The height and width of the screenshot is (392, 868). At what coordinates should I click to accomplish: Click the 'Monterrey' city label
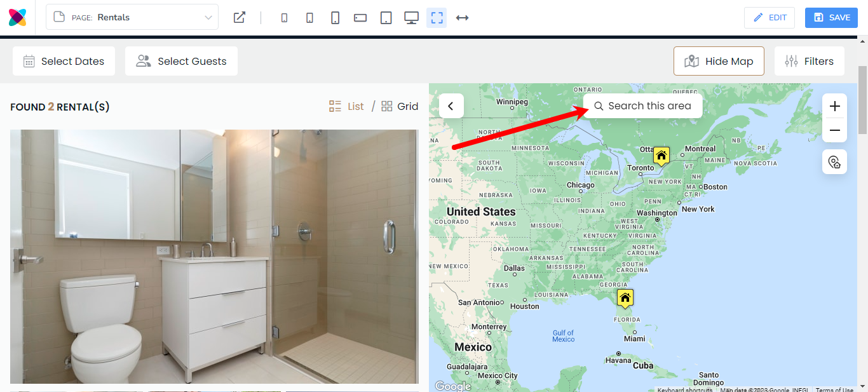pyautogui.click(x=489, y=327)
